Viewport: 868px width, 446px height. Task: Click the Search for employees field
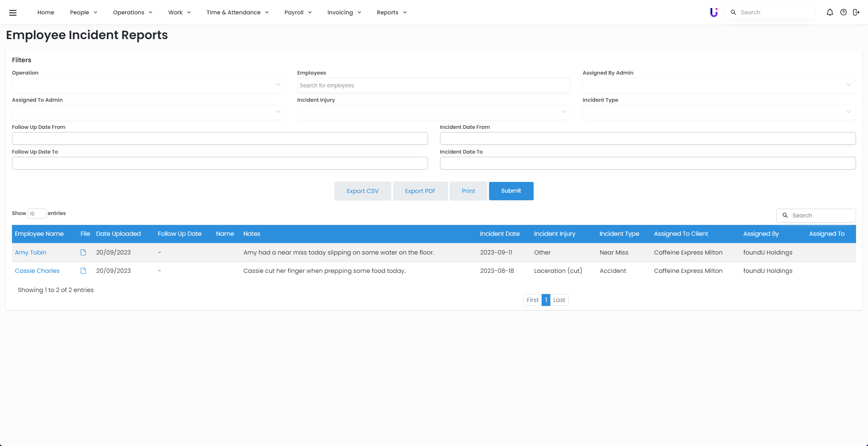(433, 85)
